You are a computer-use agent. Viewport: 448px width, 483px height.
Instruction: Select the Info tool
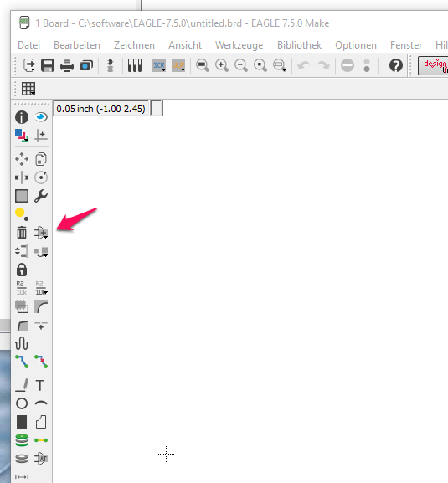point(22,117)
